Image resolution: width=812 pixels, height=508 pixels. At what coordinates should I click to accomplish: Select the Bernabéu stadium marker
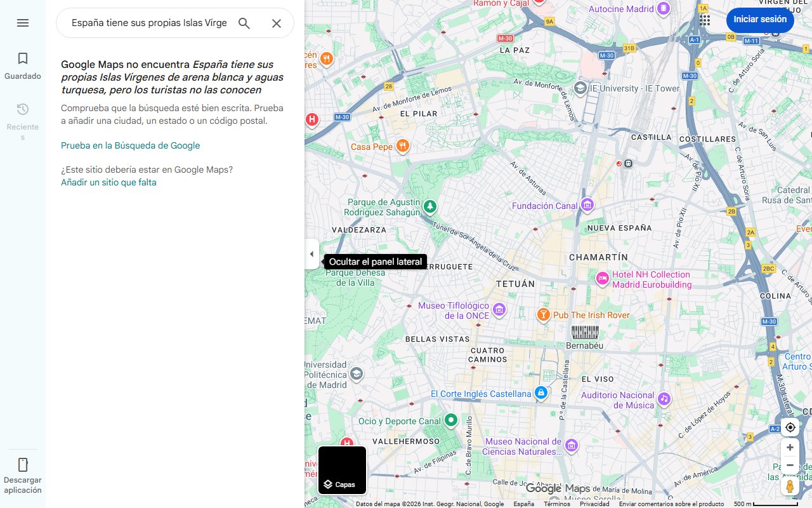[585, 332]
